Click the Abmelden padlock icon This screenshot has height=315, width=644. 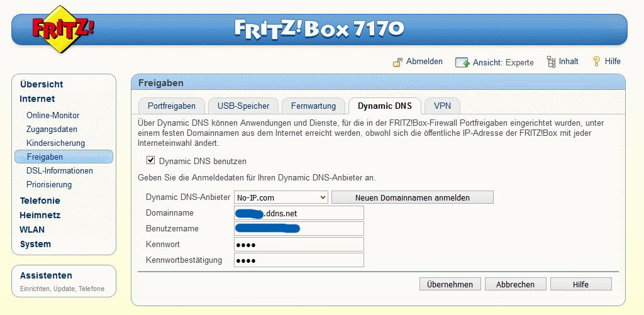pyautogui.click(x=397, y=62)
